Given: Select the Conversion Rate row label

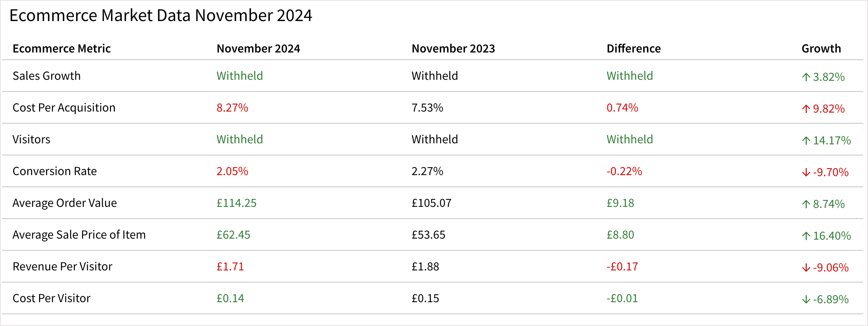Looking at the screenshot, I should 55,171.
